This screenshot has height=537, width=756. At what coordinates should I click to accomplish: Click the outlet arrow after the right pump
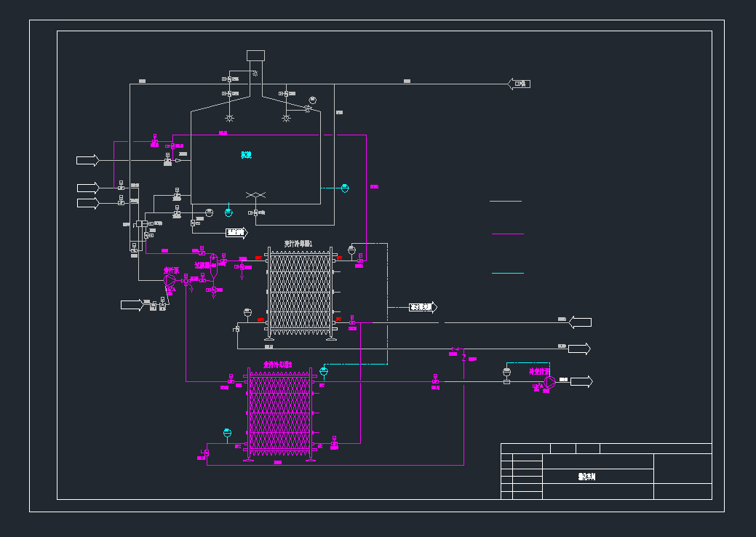(x=581, y=381)
